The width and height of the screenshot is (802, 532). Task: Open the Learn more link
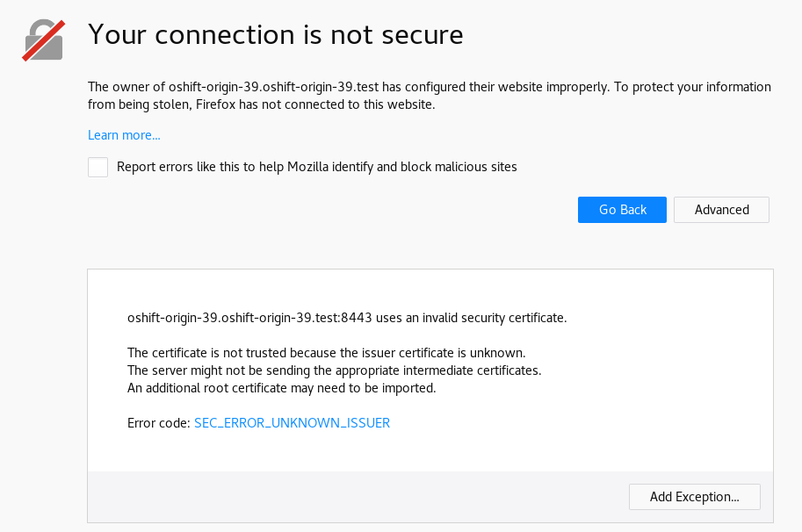(124, 135)
